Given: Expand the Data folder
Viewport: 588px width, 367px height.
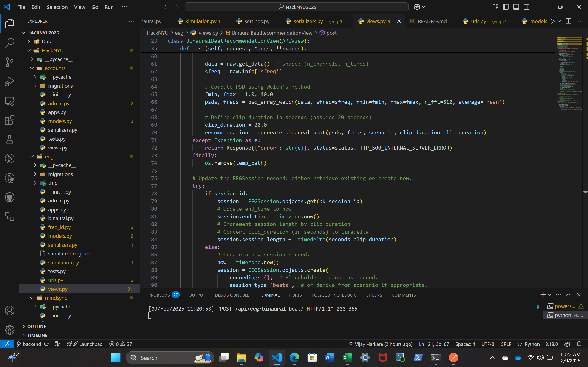Looking at the screenshot, I should (47, 42).
